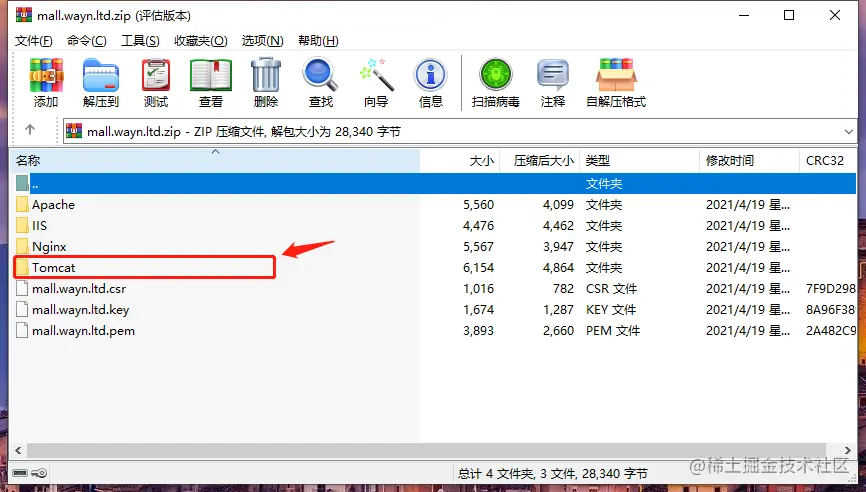This screenshot has height=492, width=866.
Task: Click status bar total '总计 4 文件夹'
Action: pos(495,474)
